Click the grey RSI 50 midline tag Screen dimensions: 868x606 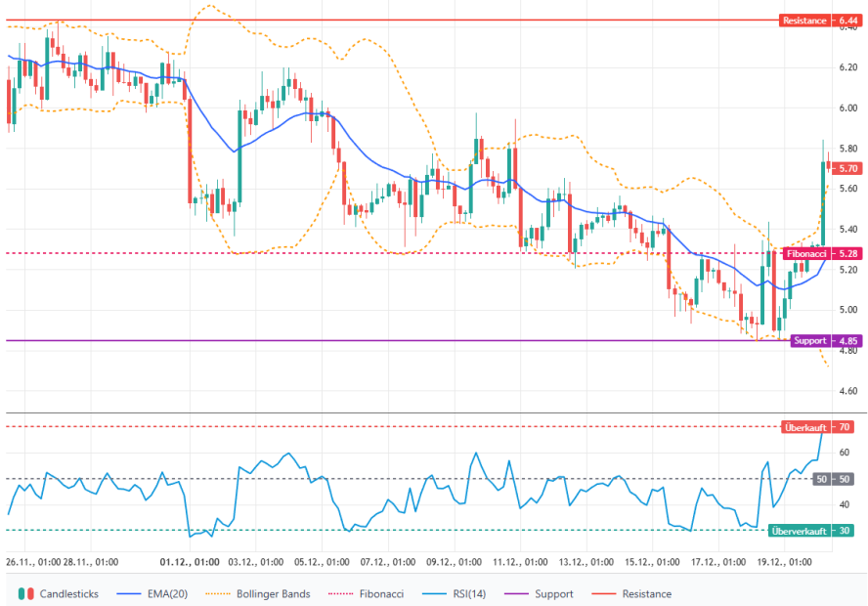click(x=834, y=479)
